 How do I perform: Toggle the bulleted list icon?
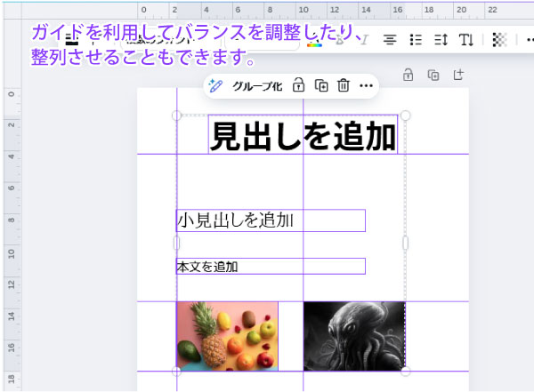point(416,40)
